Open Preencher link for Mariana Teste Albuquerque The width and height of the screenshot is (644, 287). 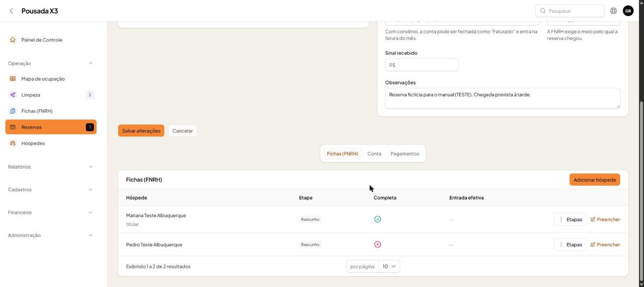(605, 220)
